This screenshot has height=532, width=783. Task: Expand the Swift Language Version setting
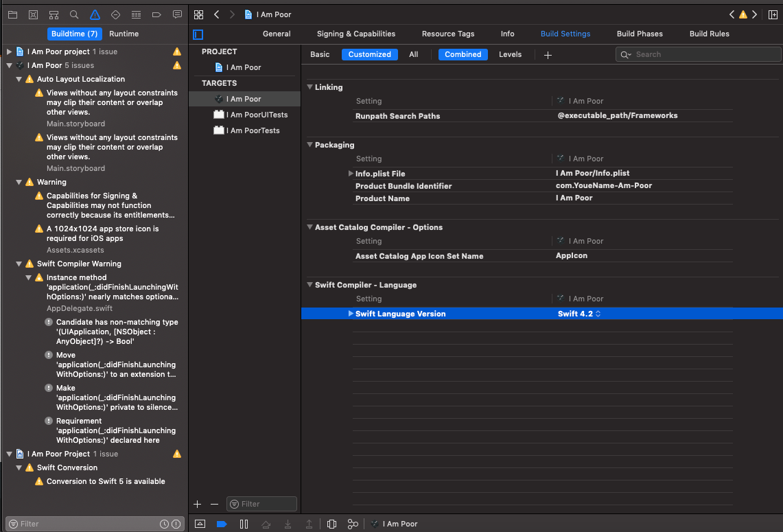(x=351, y=314)
